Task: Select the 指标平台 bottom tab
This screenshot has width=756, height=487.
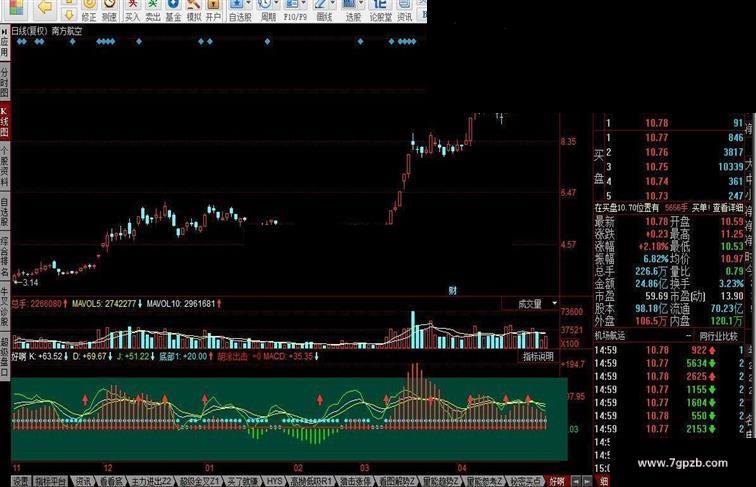Action: coord(51,481)
